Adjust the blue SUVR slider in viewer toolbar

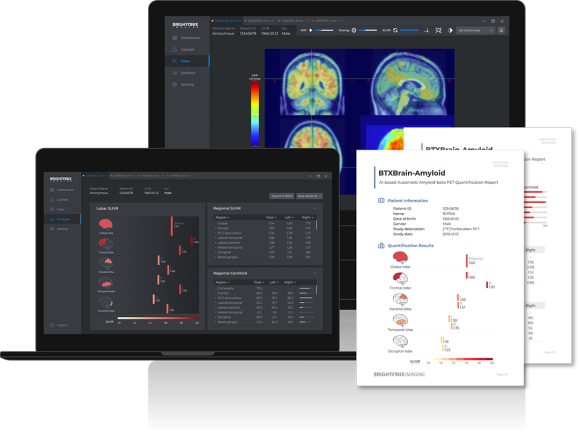tap(409, 30)
